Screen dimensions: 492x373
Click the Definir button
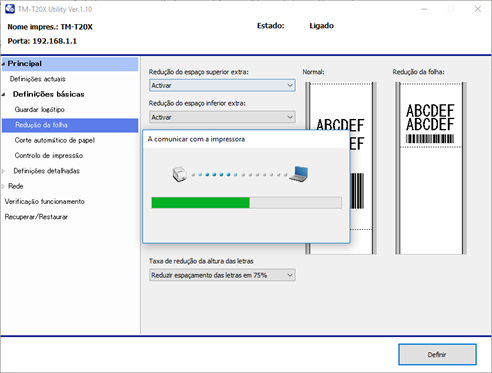437,355
